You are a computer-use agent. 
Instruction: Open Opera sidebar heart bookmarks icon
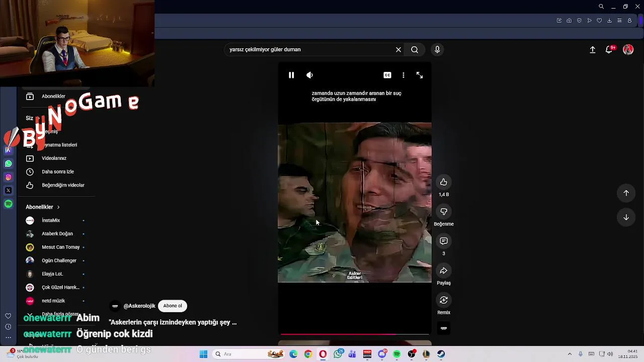point(8,316)
